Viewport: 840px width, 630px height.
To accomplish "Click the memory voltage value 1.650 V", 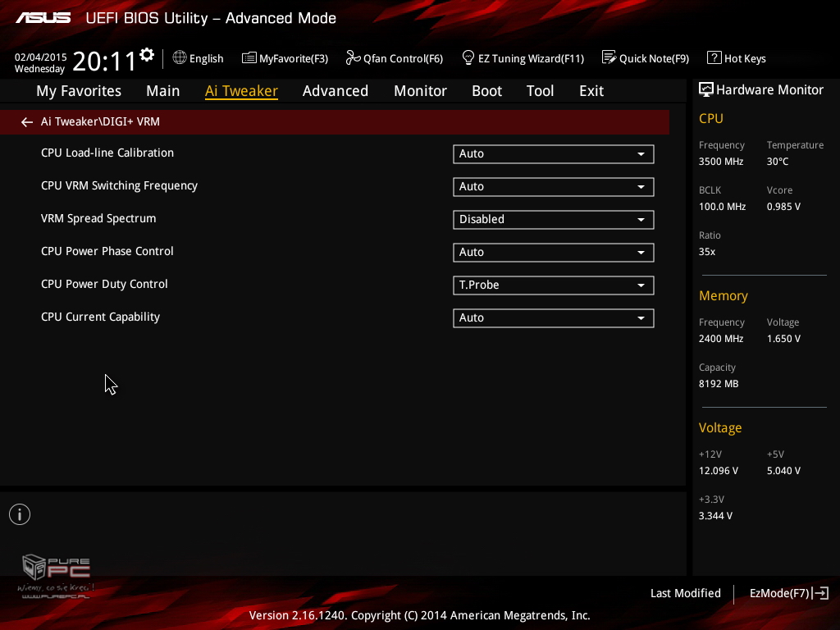I will pos(783,339).
